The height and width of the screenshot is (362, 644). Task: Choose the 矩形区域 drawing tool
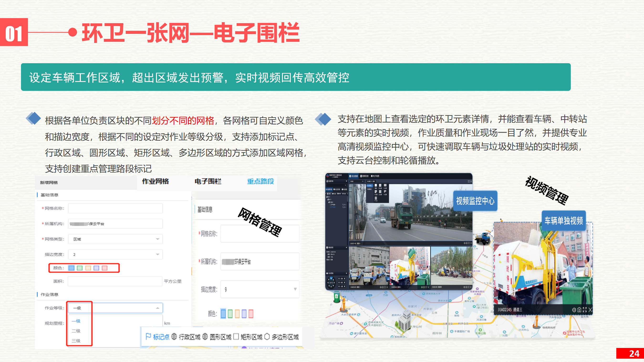tap(248, 337)
